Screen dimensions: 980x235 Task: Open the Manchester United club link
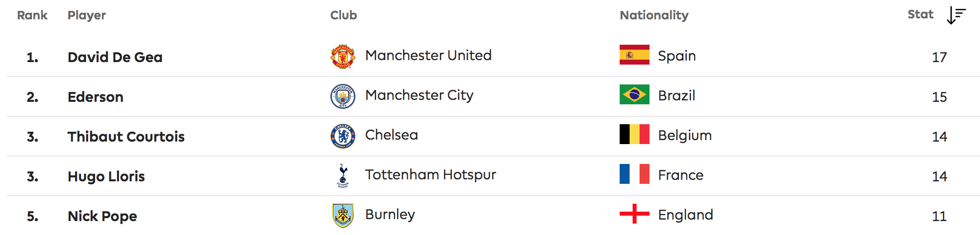click(x=428, y=55)
